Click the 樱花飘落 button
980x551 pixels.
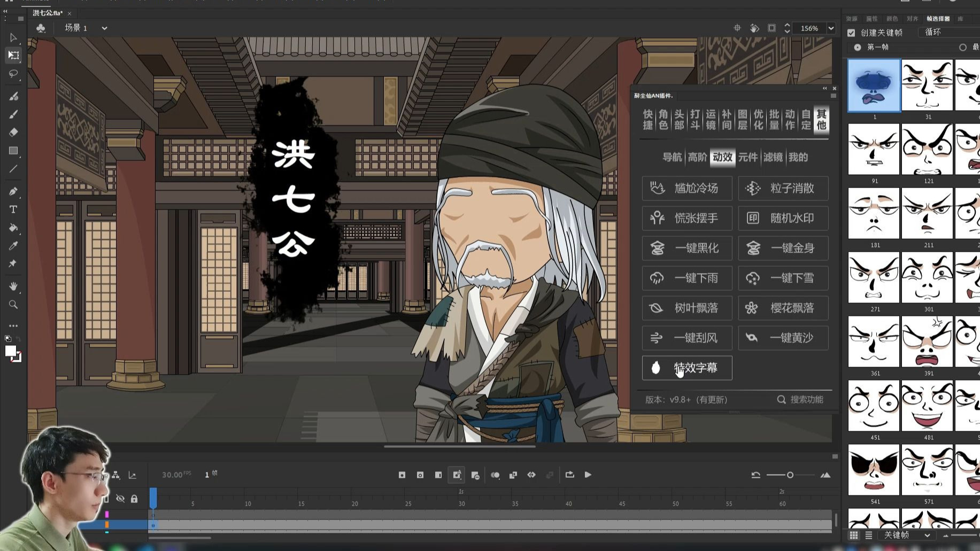pyautogui.click(x=783, y=308)
